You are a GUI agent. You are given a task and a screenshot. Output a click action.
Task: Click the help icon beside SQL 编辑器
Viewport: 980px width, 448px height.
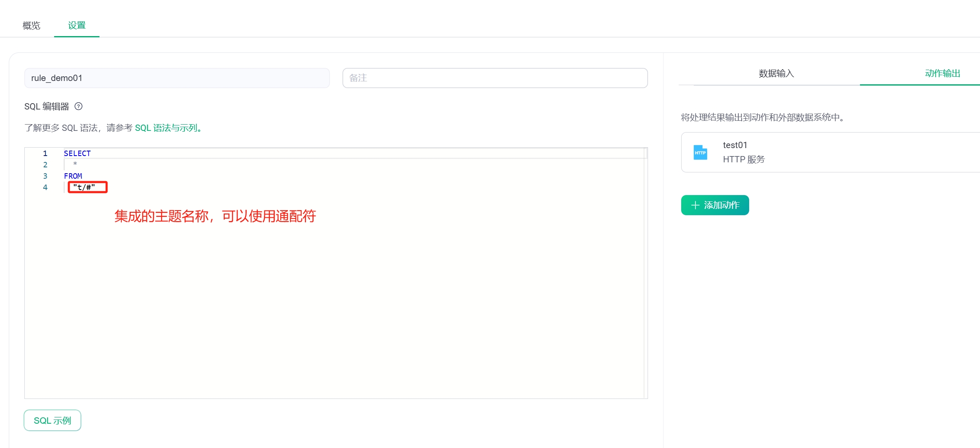(78, 107)
